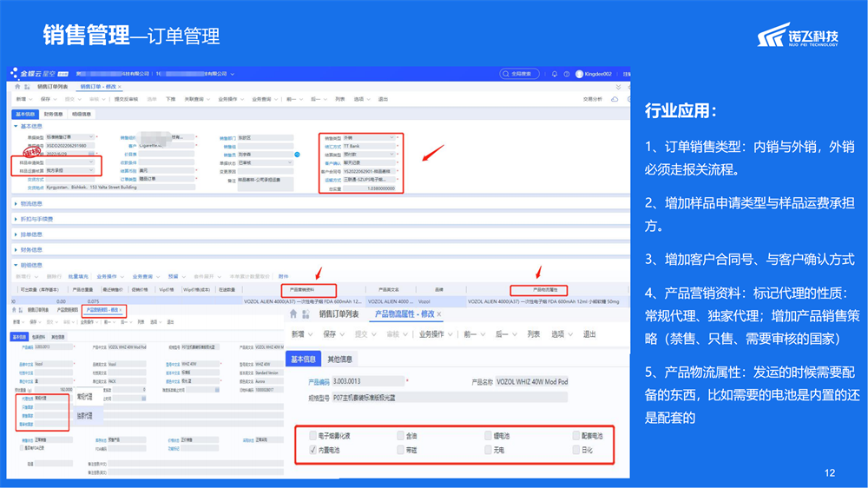Open the 单据状态 dropdown showing 已审核

[x=265, y=163]
